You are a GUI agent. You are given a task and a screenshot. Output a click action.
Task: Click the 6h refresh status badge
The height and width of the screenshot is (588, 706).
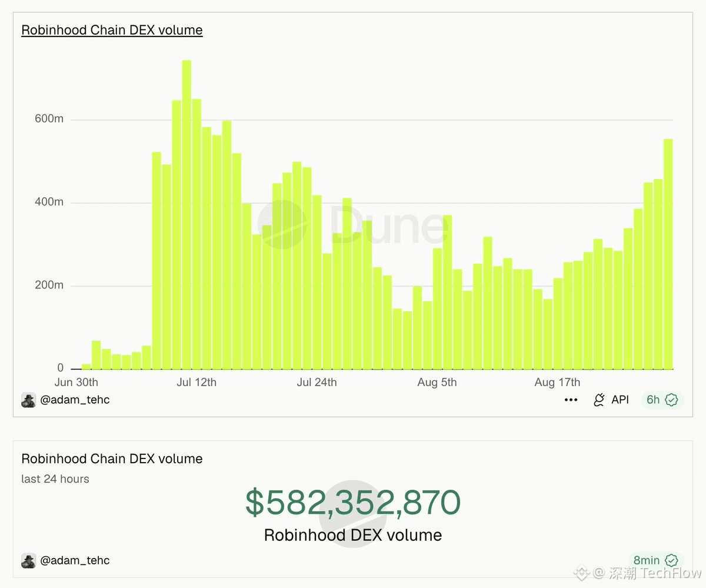point(662,400)
